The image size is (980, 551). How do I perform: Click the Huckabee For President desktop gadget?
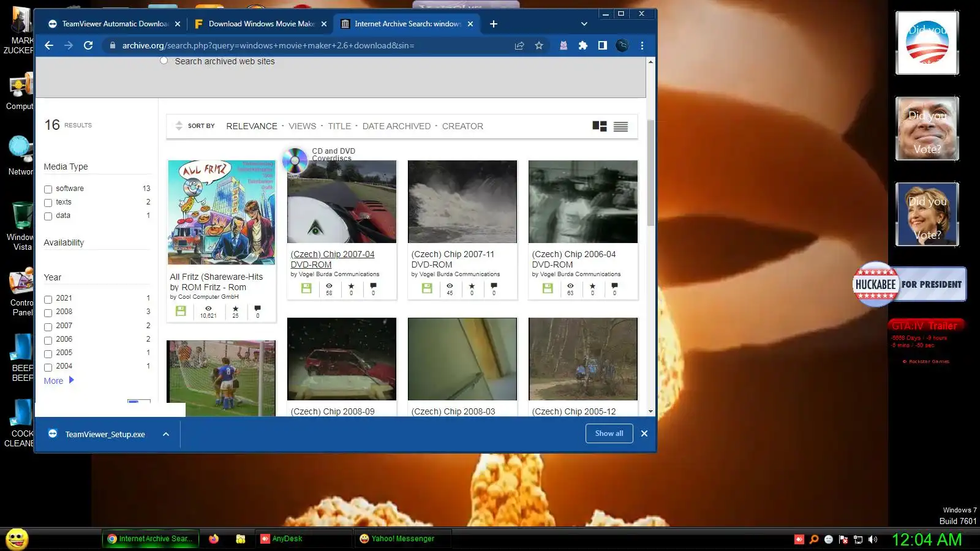point(910,284)
